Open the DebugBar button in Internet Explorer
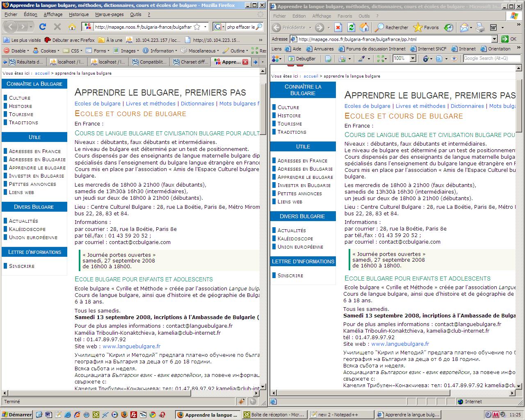525x420 pixels. (x=301, y=59)
